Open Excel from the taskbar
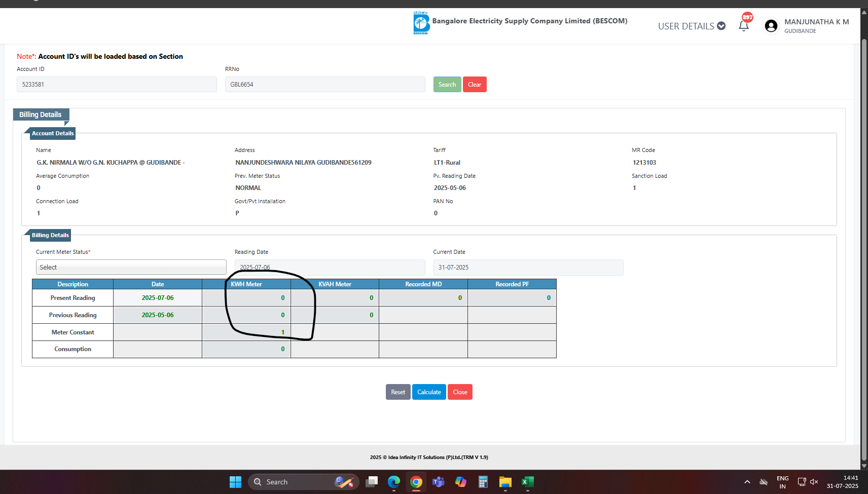The width and height of the screenshot is (868, 494). 528,482
